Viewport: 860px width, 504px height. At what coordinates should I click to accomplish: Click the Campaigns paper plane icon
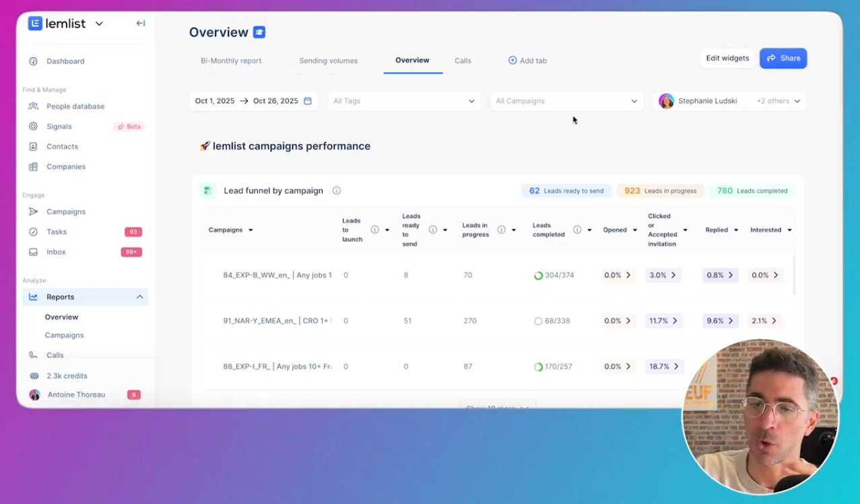33,211
